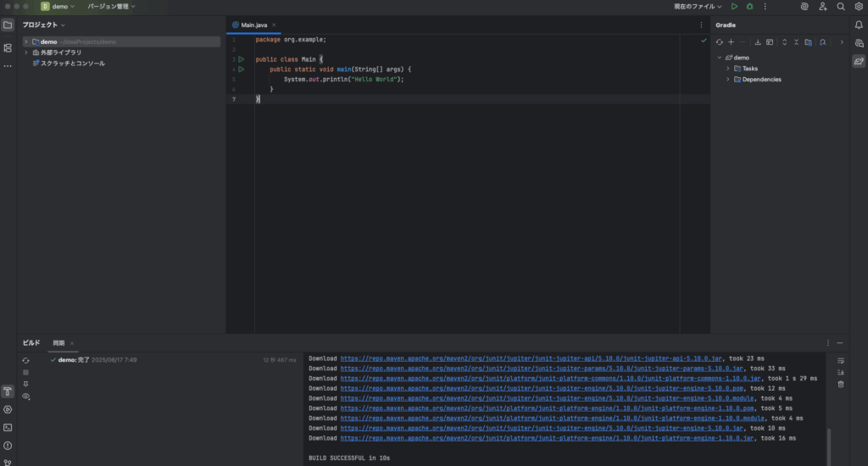Screen dimensions: 868x466
Task: Select the 同期 tab in Build panel
Action: click(58, 343)
